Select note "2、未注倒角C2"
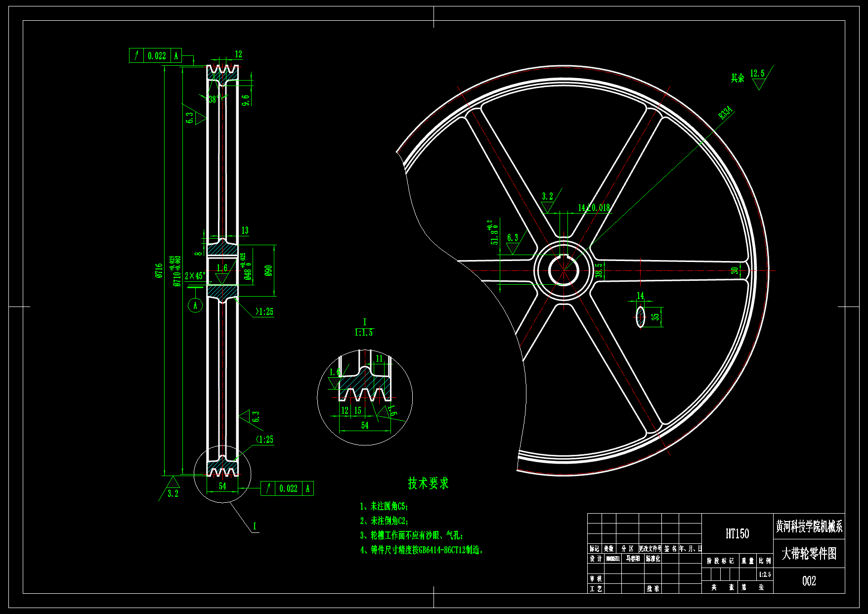868x614 pixels. 383,521
